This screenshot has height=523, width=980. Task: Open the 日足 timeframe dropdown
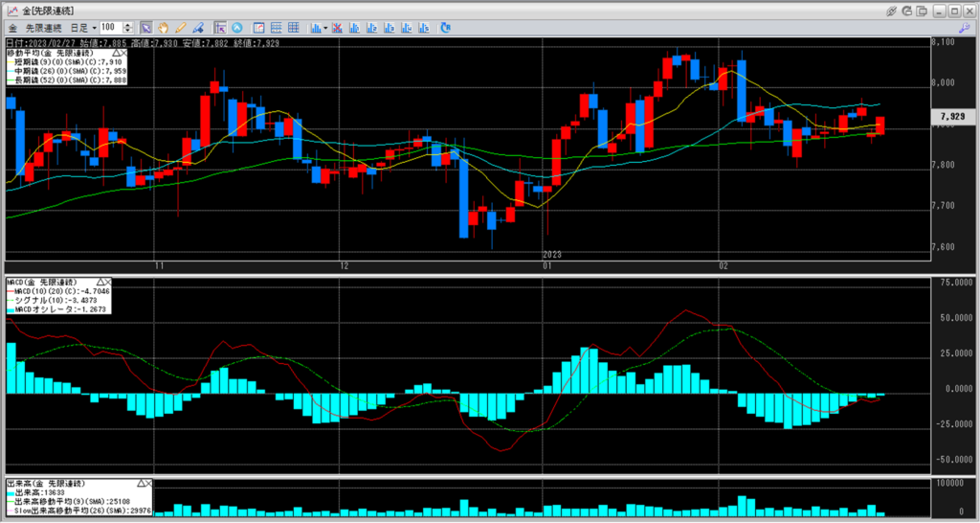80,28
